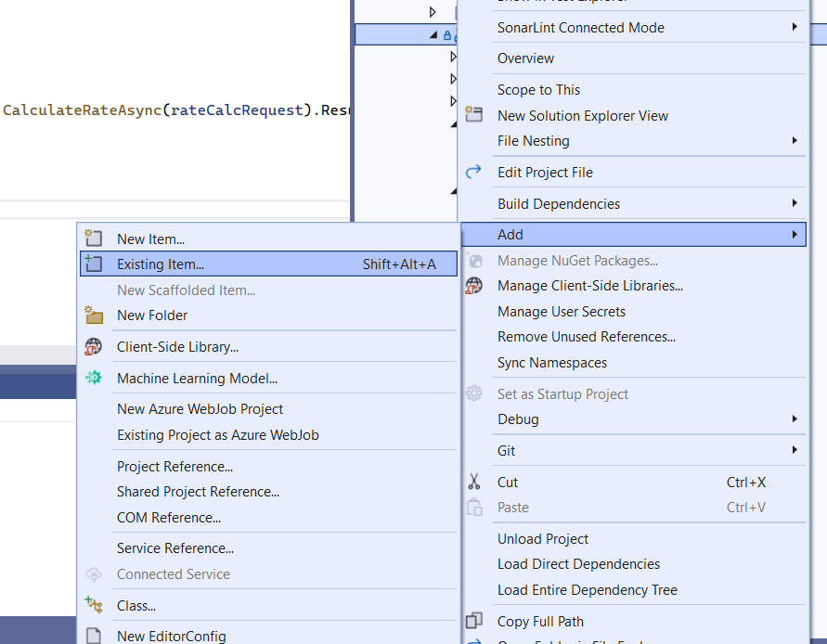Select New Solution Explorer View entry
Viewport: 827px width, 644px height.
tap(634, 115)
